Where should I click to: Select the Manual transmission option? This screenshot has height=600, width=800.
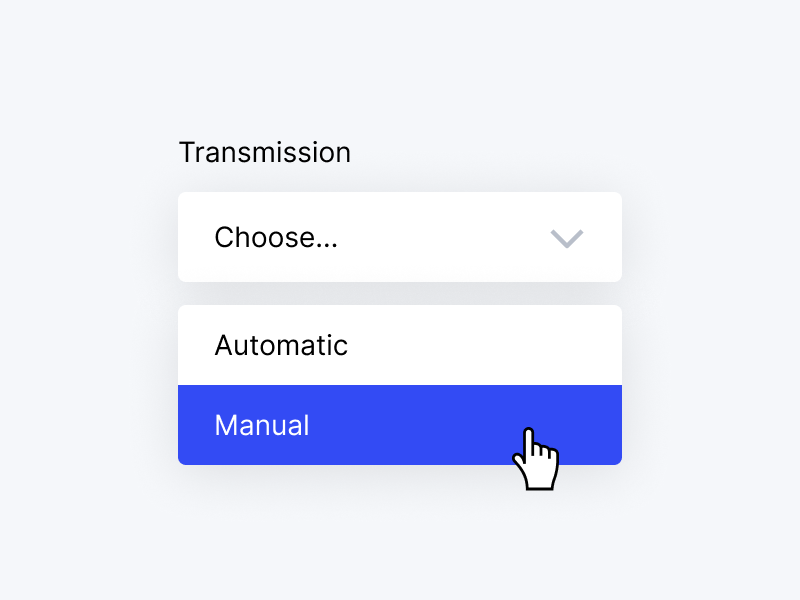(400, 425)
